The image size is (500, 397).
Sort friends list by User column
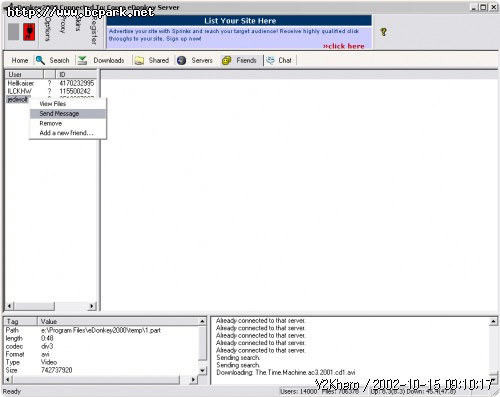click(x=24, y=74)
